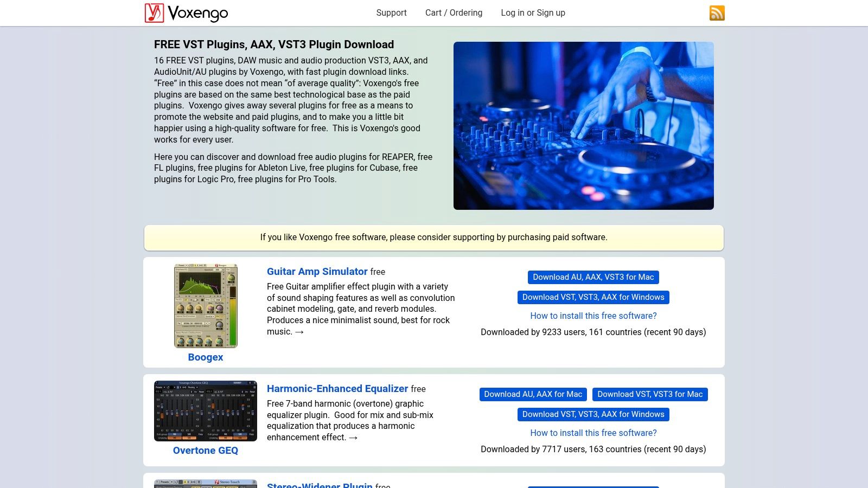Open the Support menu item
The height and width of the screenshot is (488, 868).
(x=391, y=13)
